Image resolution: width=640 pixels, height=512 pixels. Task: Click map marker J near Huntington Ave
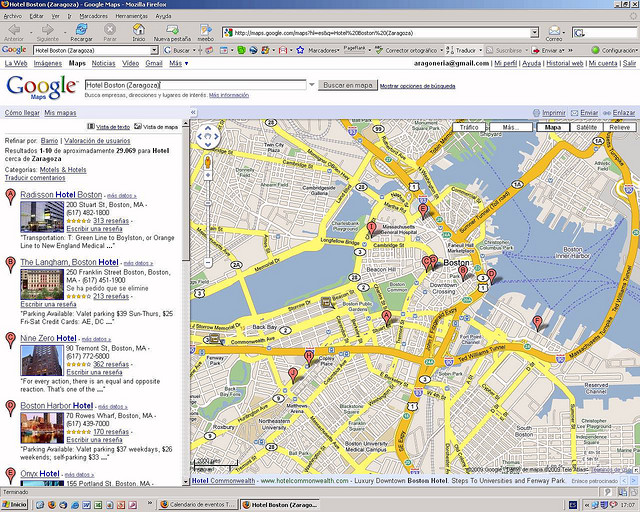coord(293,375)
